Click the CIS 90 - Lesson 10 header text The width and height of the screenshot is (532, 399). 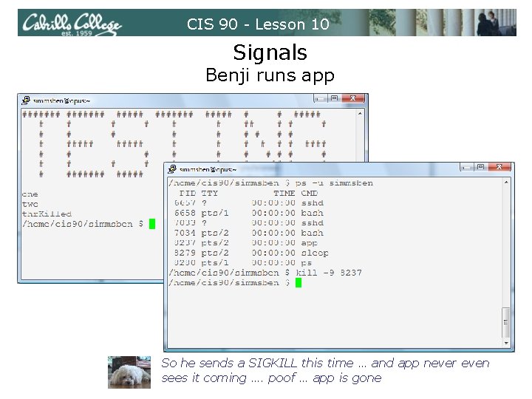258,24
